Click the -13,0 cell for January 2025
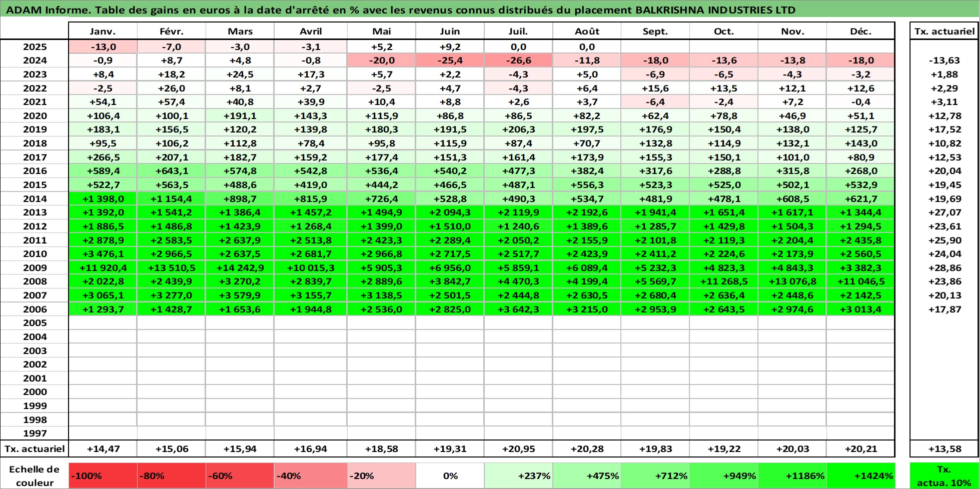980x489 pixels. (x=103, y=47)
